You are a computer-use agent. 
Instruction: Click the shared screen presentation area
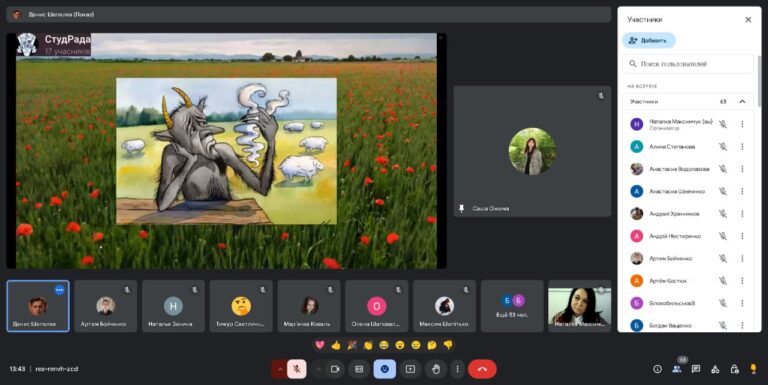(226, 151)
